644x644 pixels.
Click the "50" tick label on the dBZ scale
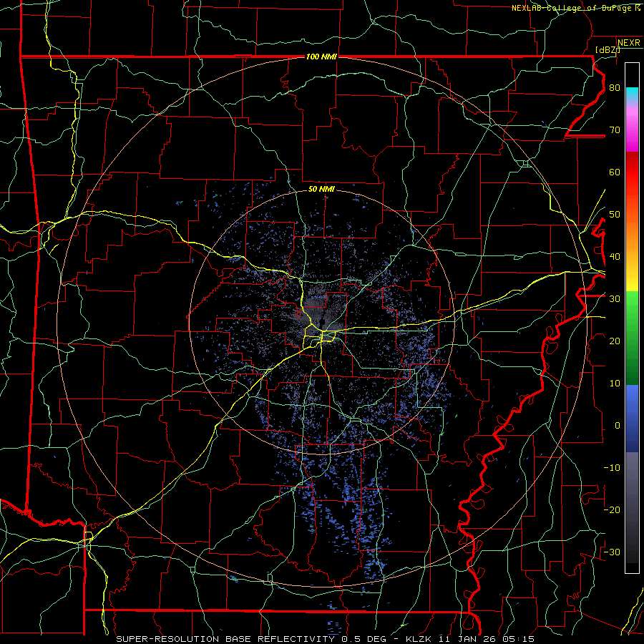(x=615, y=215)
